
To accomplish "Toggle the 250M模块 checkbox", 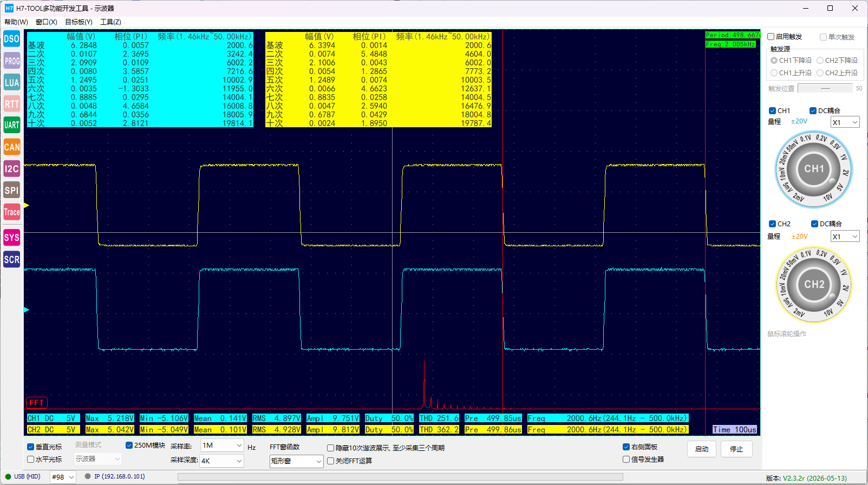I will 129,445.
